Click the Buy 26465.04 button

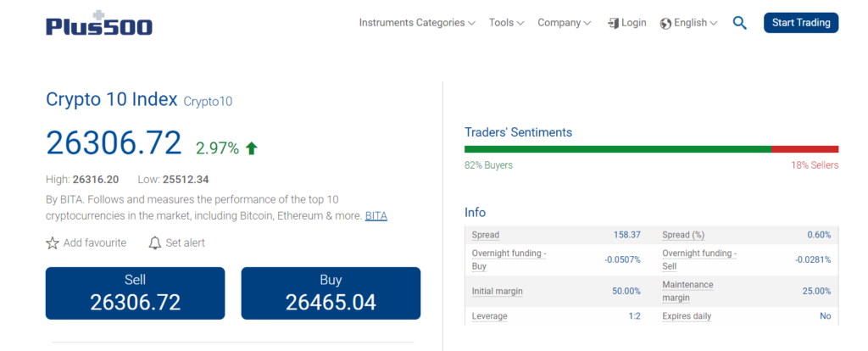[x=331, y=293]
